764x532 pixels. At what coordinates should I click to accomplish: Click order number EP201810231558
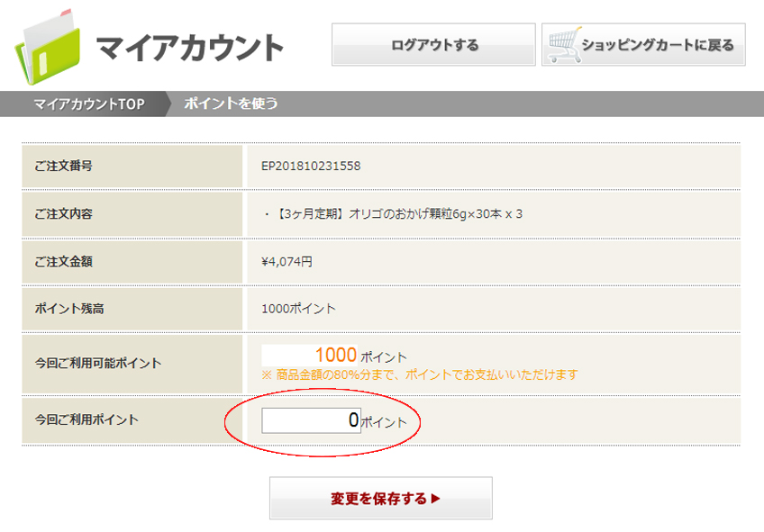[x=311, y=167]
